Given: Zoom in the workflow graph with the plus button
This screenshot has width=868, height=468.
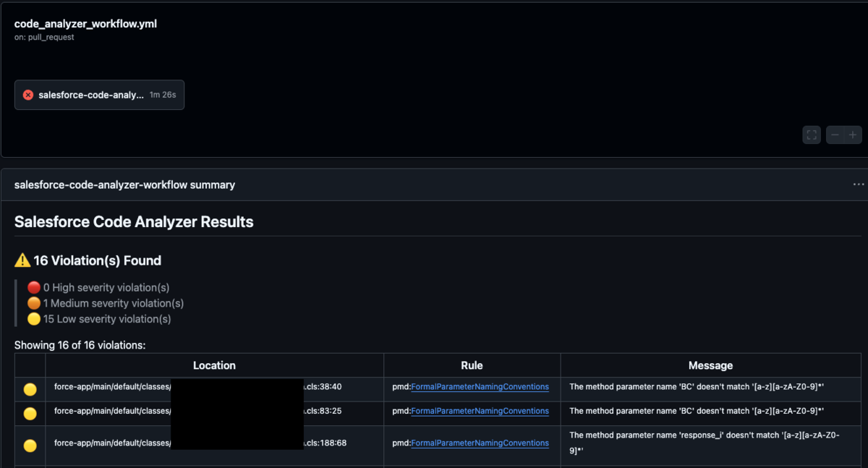Looking at the screenshot, I should pyautogui.click(x=854, y=135).
